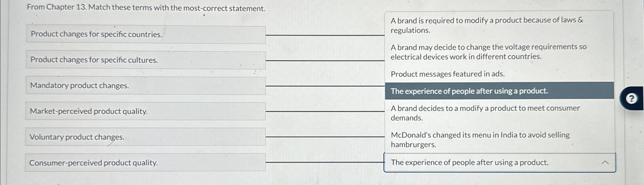Pick the 'Product messages featured in ads' option

click(x=448, y=74)
